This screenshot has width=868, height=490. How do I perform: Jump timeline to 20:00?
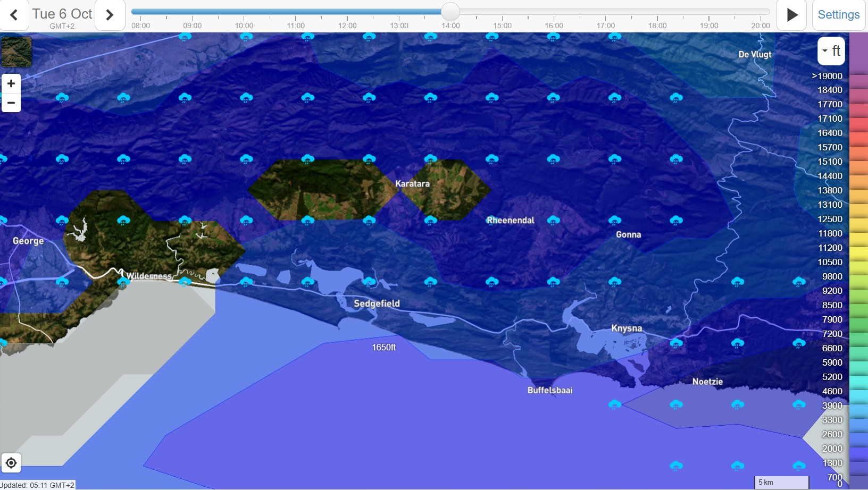[x=761, y=25]
